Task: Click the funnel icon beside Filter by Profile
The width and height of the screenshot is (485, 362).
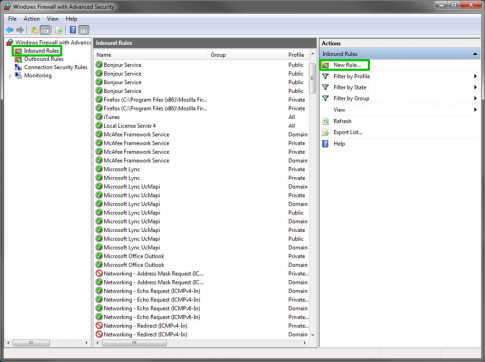Action: [326, 76]
